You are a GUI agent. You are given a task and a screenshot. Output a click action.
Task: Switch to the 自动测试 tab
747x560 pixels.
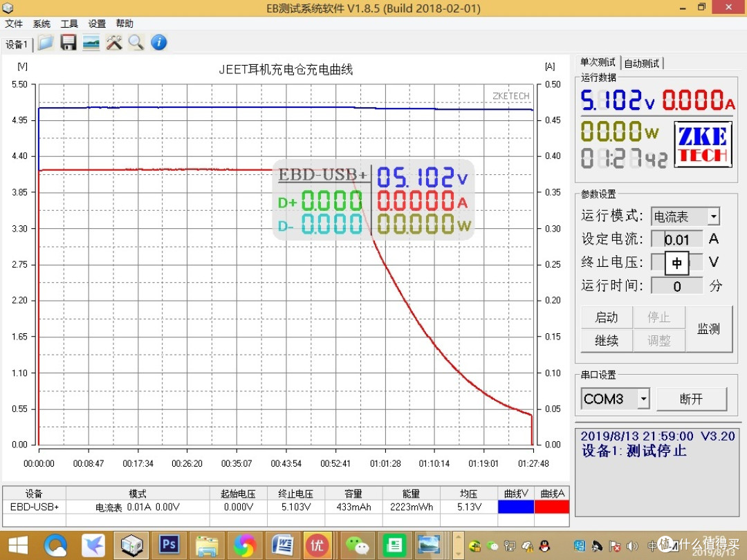642,64
